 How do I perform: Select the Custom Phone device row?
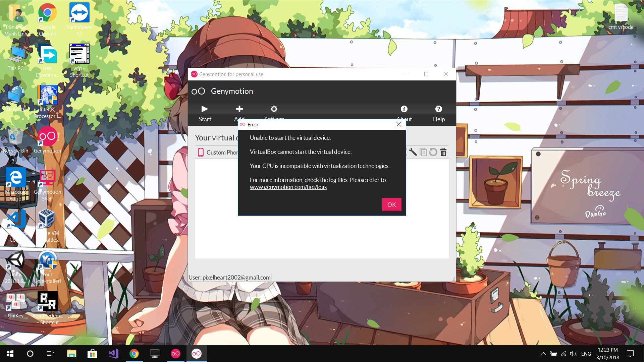click(x=322, y=152)
